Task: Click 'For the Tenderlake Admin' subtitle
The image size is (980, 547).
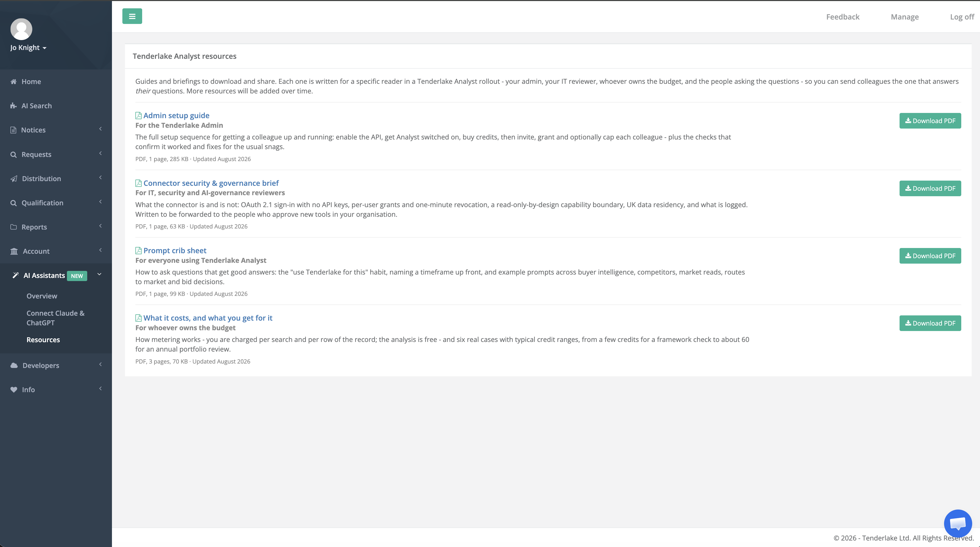Action: pos(179,125)
